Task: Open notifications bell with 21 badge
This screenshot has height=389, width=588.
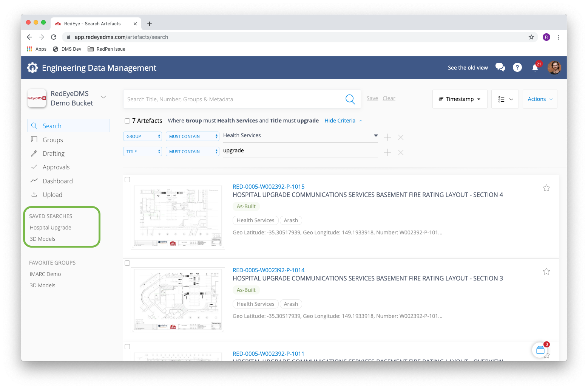Action: [535, 68]
